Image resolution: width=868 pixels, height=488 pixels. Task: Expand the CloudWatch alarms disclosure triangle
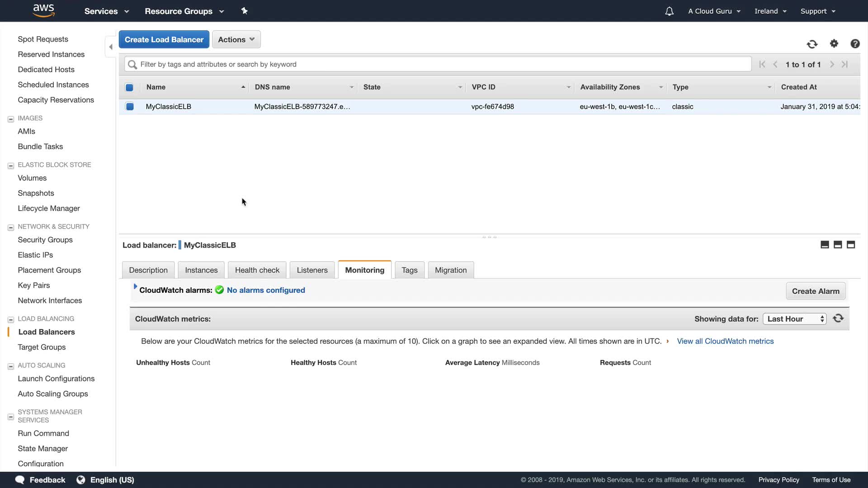[x=135, y=286]
